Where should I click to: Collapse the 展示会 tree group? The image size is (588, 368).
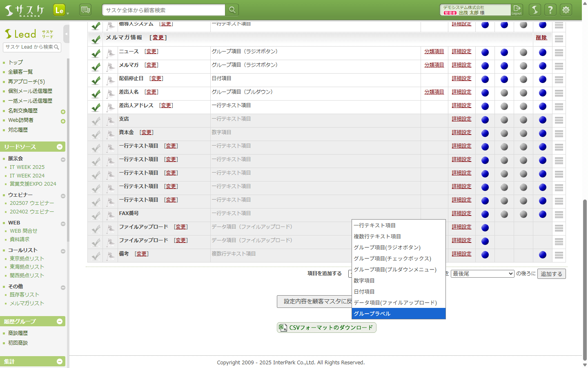pos(63,159)
